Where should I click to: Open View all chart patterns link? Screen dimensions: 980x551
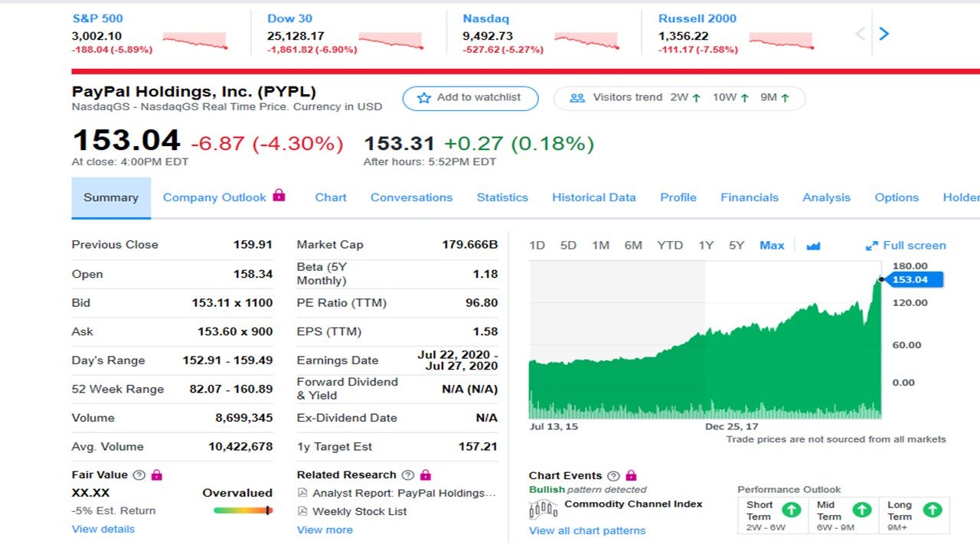point(587,530)
